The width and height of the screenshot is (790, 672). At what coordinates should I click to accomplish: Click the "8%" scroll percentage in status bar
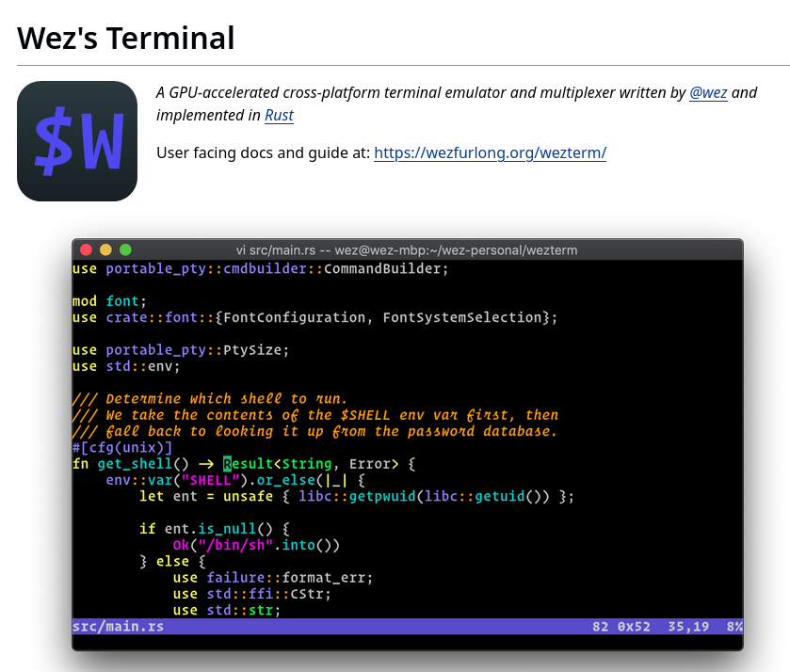[x=734, y=627]
